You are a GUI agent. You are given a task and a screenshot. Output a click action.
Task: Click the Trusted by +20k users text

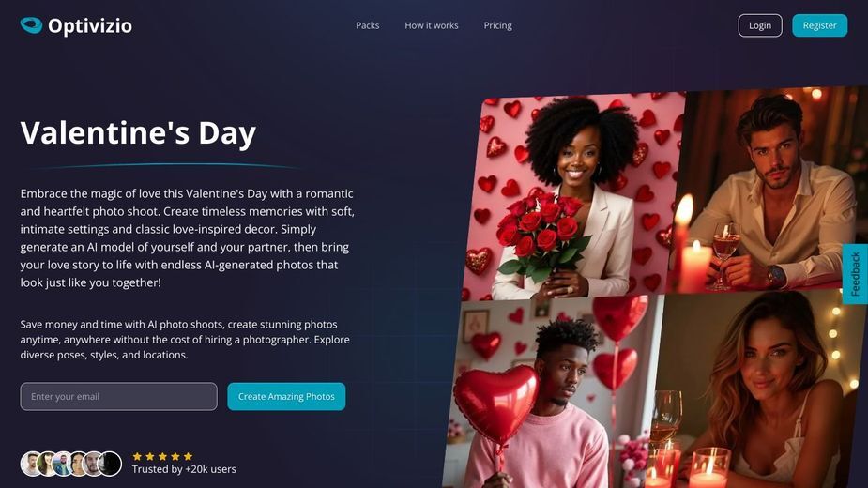click(x=184, y=469)
